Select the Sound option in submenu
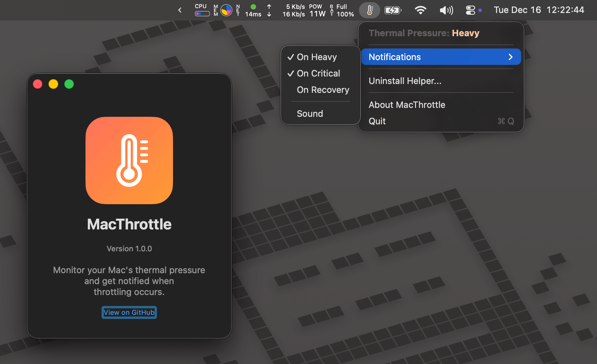597x364 pixels. [310, 113]
